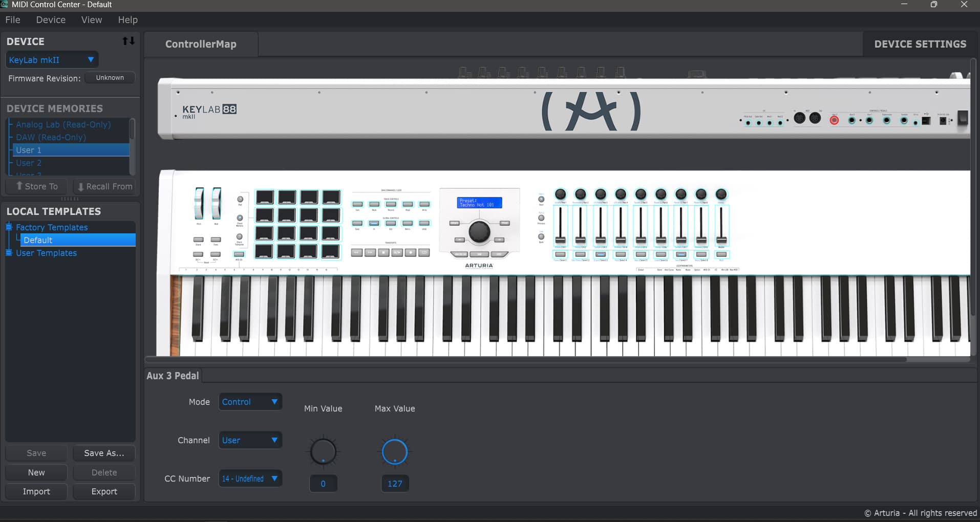Click the Min Value number field
Image resolution: width=980 pixels, height=522 pixels.
(x=323, y=484)
